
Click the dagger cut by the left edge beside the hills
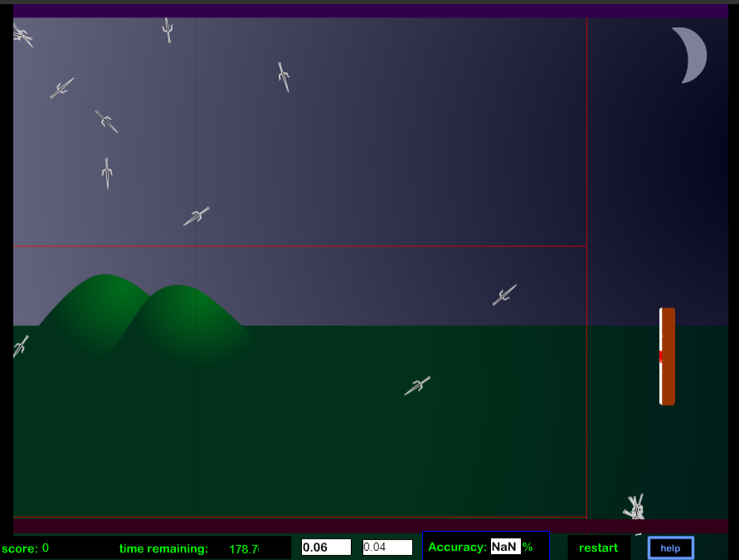(x=21, y=347)
